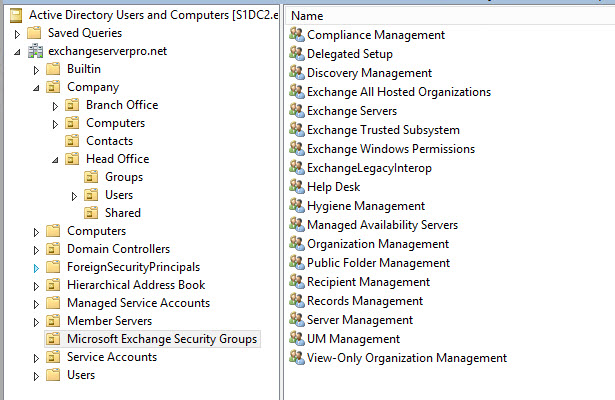
Task: Select the Builtin container label
Action: coord(84,69)
